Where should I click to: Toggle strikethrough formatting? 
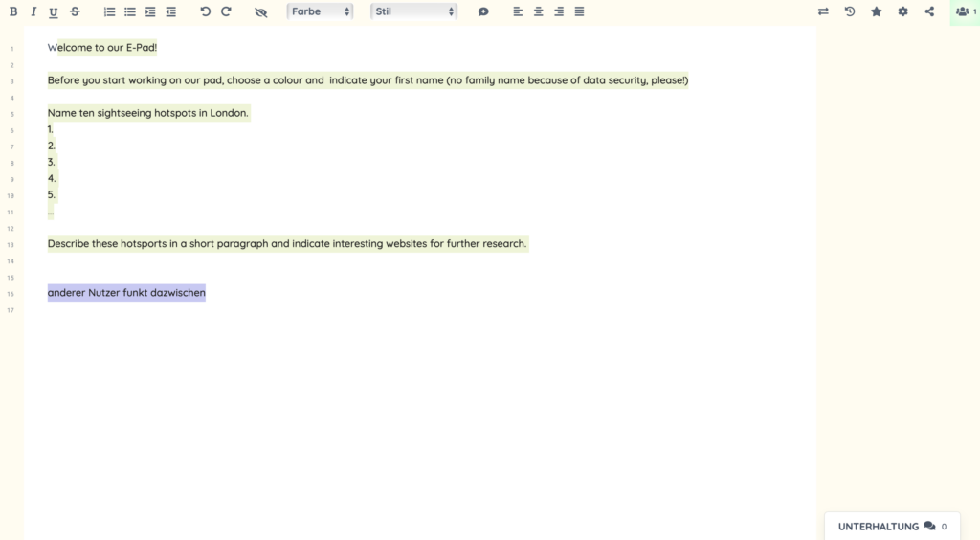tap(75, 11)
